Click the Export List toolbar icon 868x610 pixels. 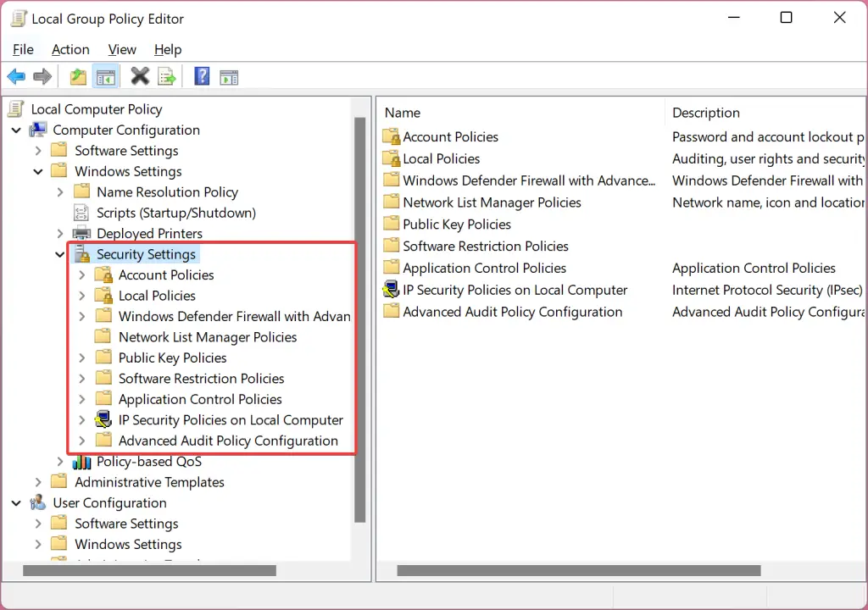pyautogui.click(x=167, y=76)
